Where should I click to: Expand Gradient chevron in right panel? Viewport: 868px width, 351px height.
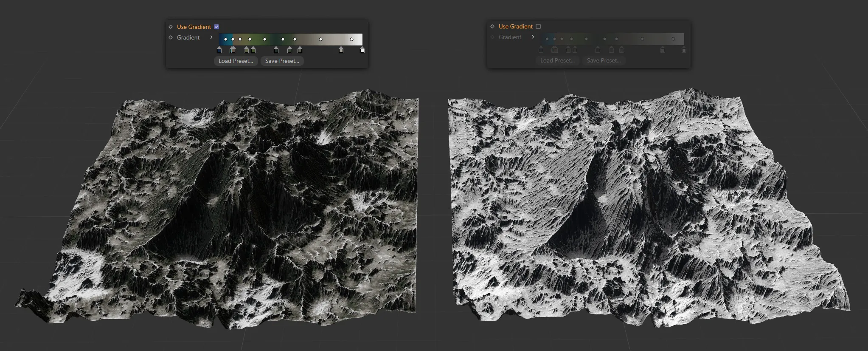click(533, 37)
